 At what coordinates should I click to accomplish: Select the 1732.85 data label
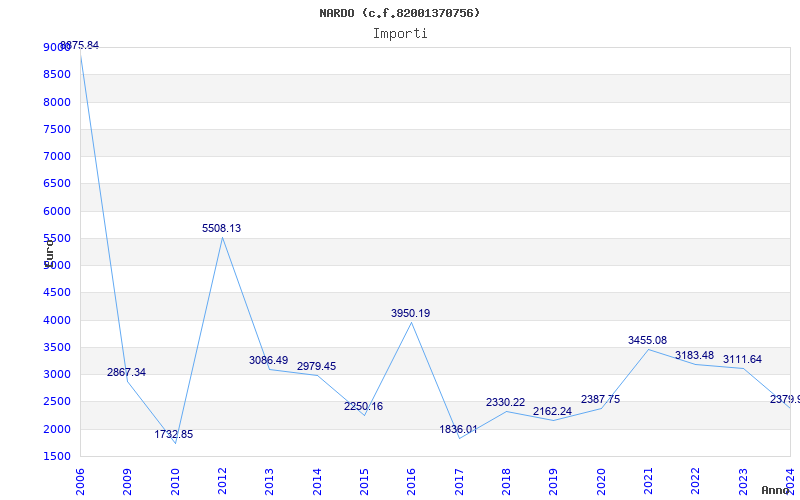(x=174, y=435)
